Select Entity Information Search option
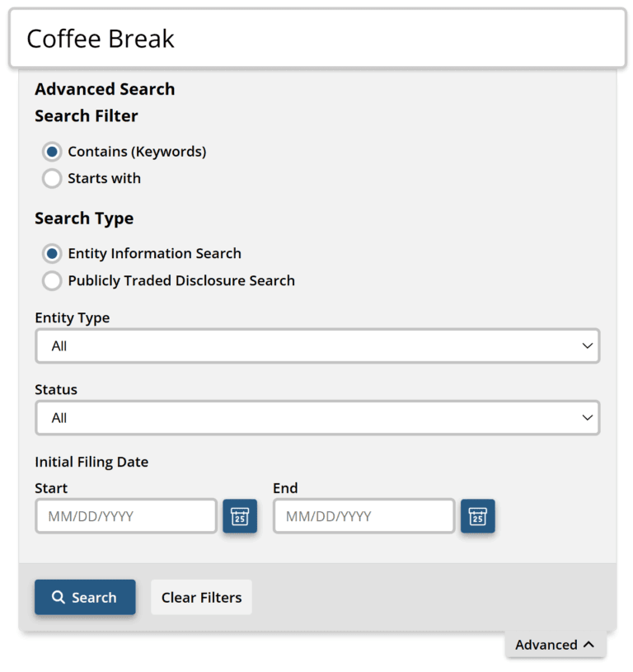This screenshot has height=672, width=633. coord(51,253)
